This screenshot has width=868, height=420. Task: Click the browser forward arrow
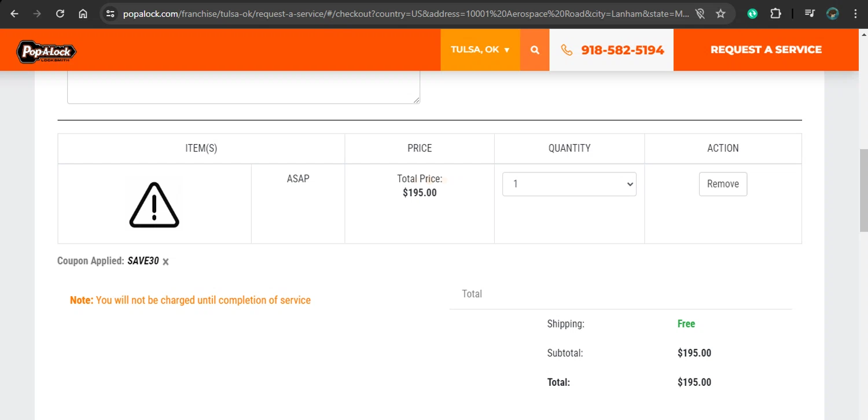point(37,14)
